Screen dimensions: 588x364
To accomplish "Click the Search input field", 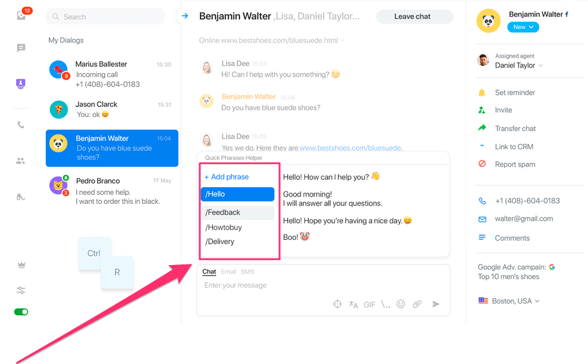I will [x=105, y=17].
